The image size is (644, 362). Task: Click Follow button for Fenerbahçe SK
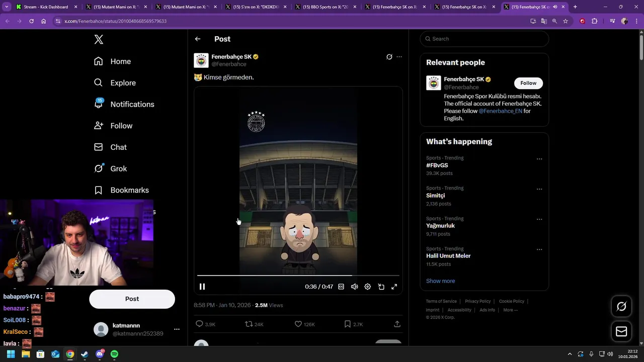pyautogui.click(x=528, y=83)
